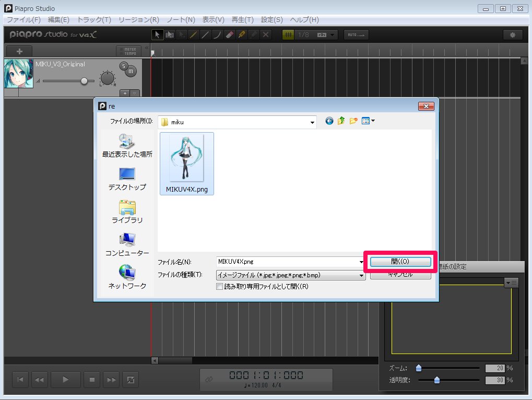Image resolution: width=532 pixels, height=400 pixels.
Task: Open the 編集(E) menu
Action: 58,20
